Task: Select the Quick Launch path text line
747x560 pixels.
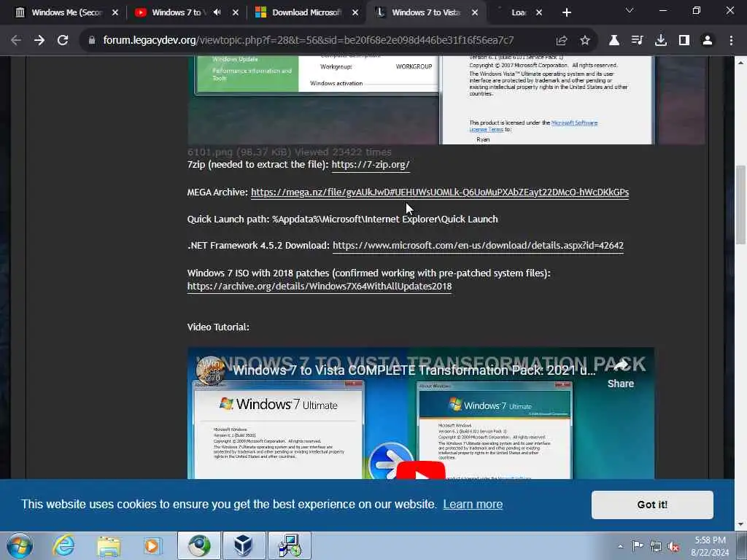Action: tap(343, 219)
